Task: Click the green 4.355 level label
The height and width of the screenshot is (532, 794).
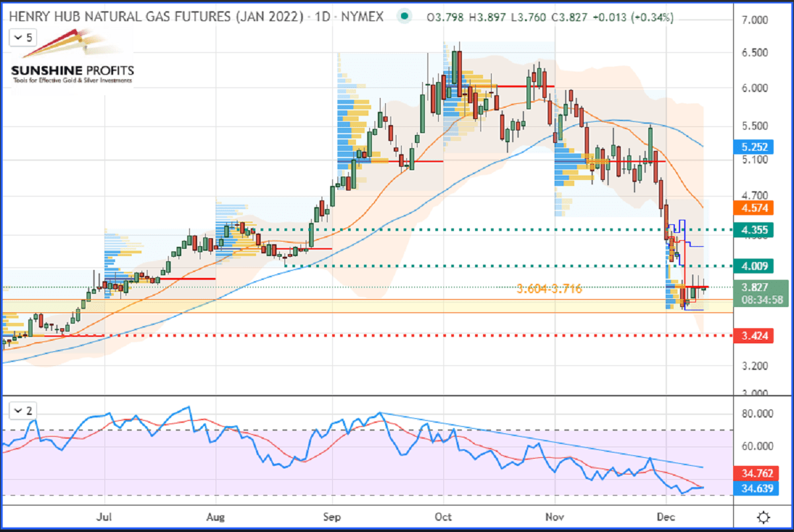Action: point(754,230)
